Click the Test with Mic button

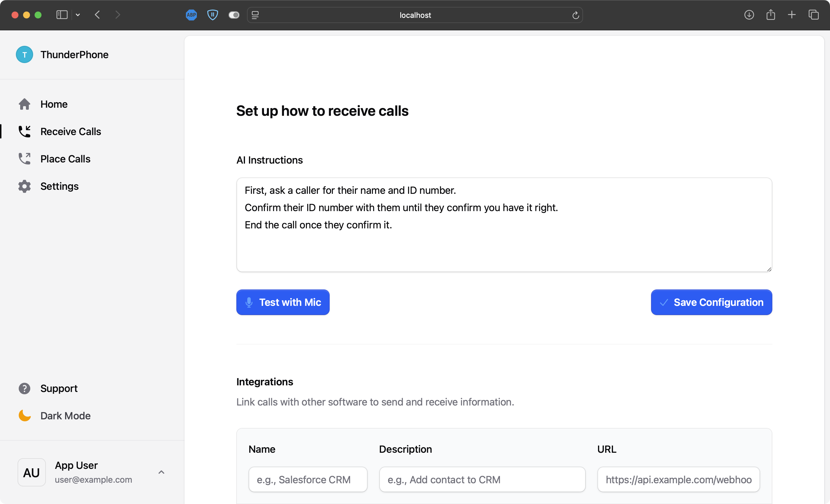[x=283, y=302]
